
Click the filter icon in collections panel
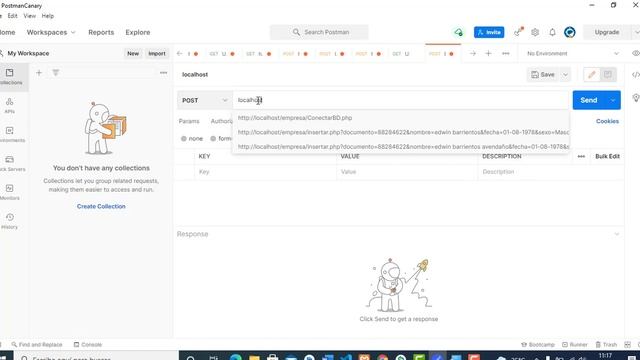(56, 73)
